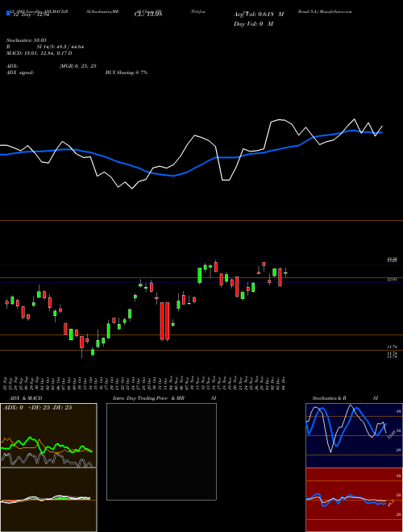Image resolution: width=403 pixels, height=532 pixels.
Task: Open the red-background RSI chart panel
Action: pyautogui.click(x=354, y=500)
